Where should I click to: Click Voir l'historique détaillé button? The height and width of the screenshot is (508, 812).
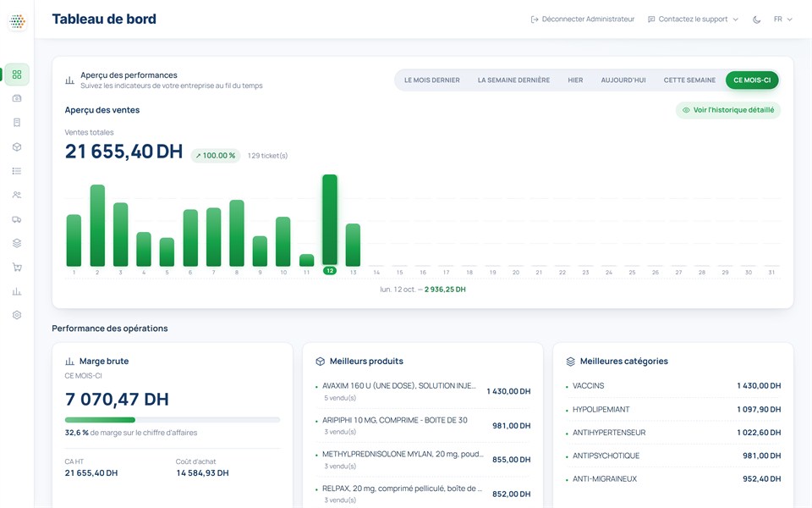[728, 110]
